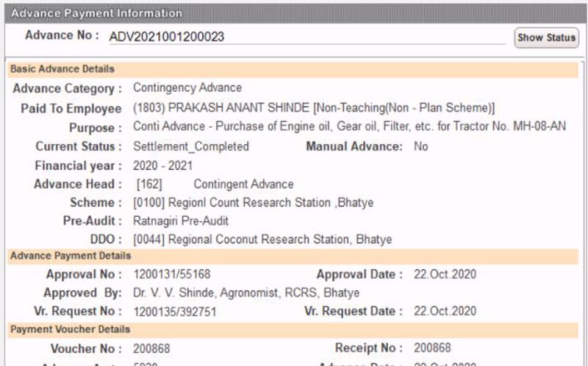Image resolution: width=588 pixels, height=366 pixels.
Task: Click Approved By Dr. V. V. Shinde
Action: (x=246, y=293)
